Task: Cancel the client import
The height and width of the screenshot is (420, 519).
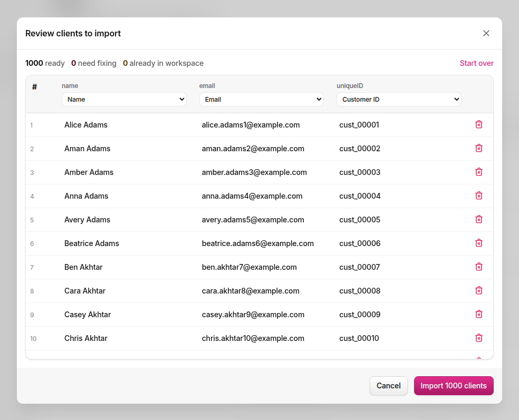Action: point(389,386)
